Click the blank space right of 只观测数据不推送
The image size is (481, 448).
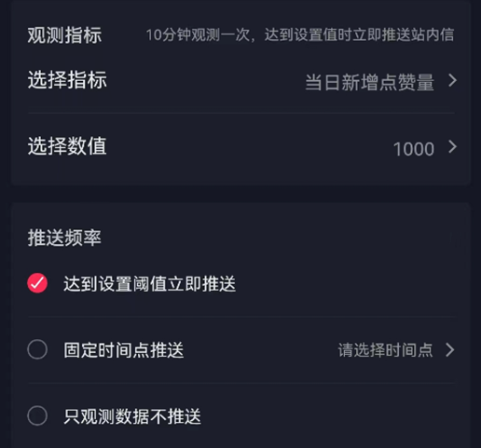pos(329,416)
